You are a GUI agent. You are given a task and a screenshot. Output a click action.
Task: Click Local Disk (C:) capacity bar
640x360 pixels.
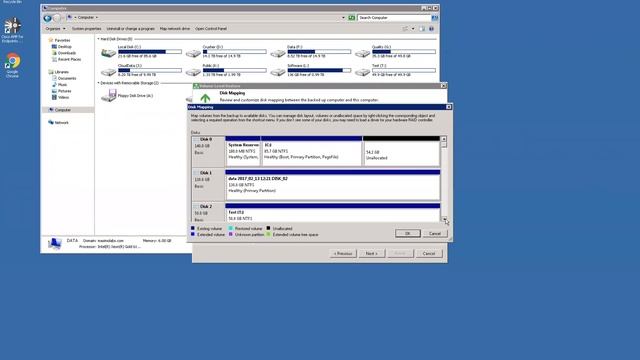coord(150,51)
